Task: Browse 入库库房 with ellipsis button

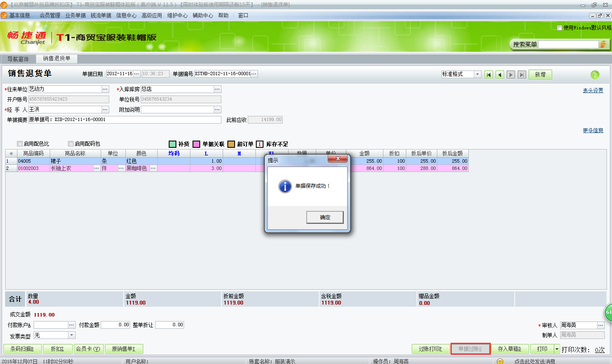Action: pos(217,89)
